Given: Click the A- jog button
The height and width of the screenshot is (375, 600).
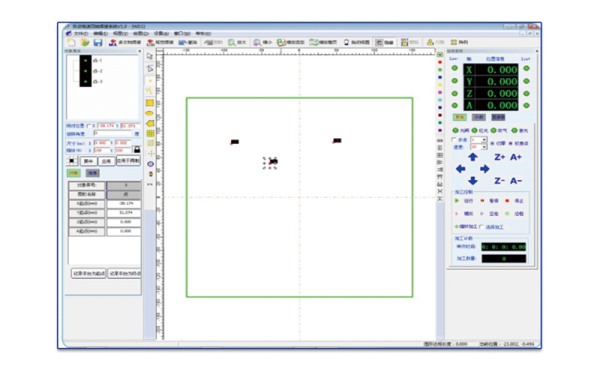Looking at the screenshot, I should (x=515, y=181).
